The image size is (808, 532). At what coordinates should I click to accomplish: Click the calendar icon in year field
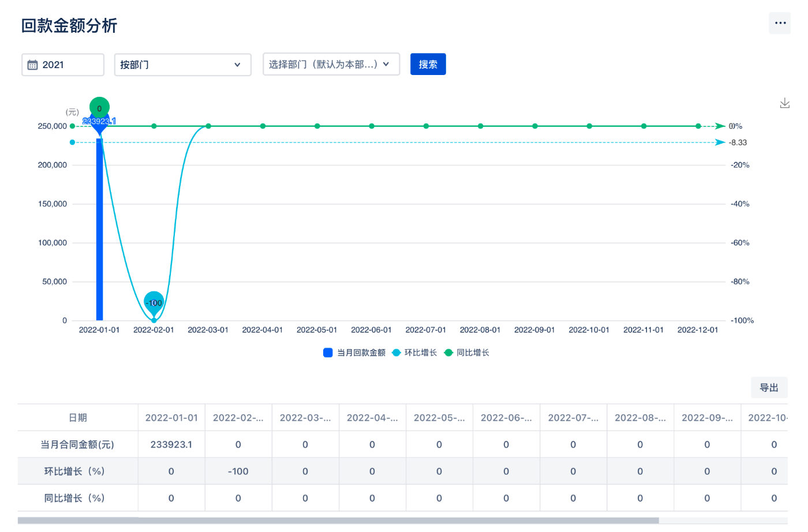(x=33, y=65)
